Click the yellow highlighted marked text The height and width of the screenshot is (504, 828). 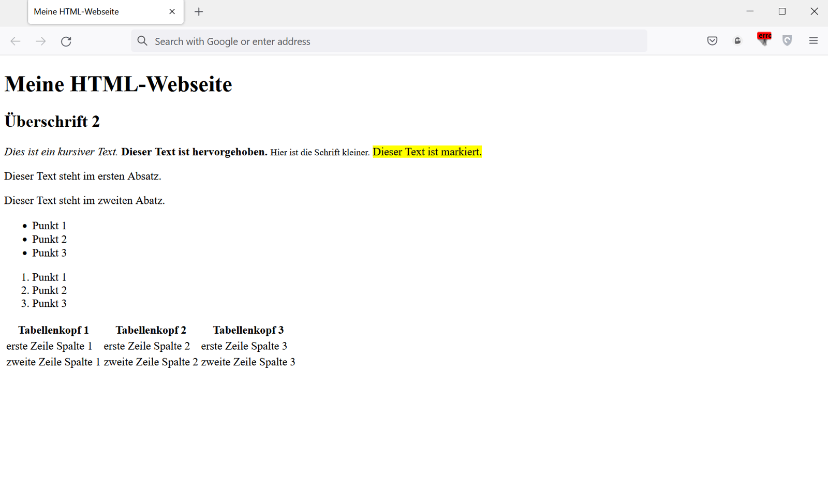pos(426,152)
